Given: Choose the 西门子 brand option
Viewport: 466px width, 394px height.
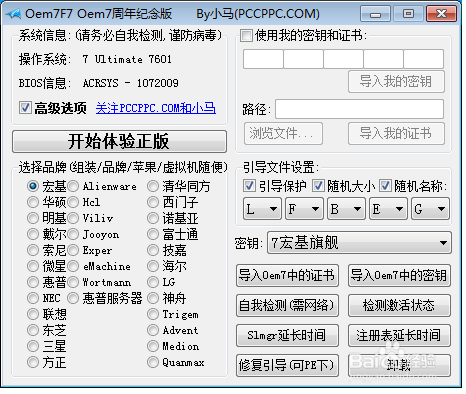Looking at the screenshot, I should 153,202.
